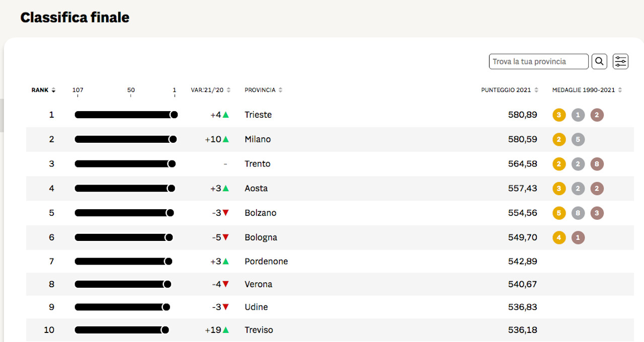The width and height of the screenshot is (644, 342).
Task: Open the Milano province row
Action: point(258,139)
